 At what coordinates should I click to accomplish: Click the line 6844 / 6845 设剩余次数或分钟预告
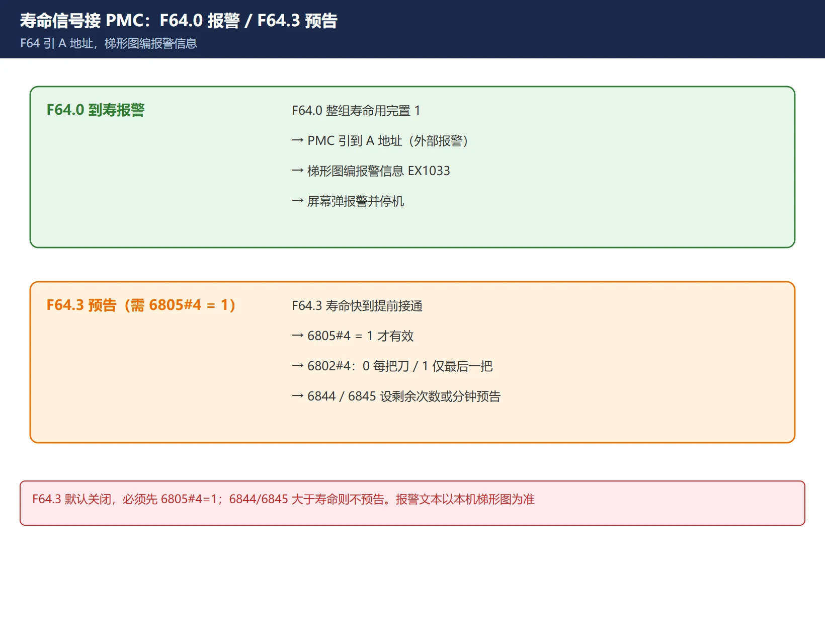[396, 396]
